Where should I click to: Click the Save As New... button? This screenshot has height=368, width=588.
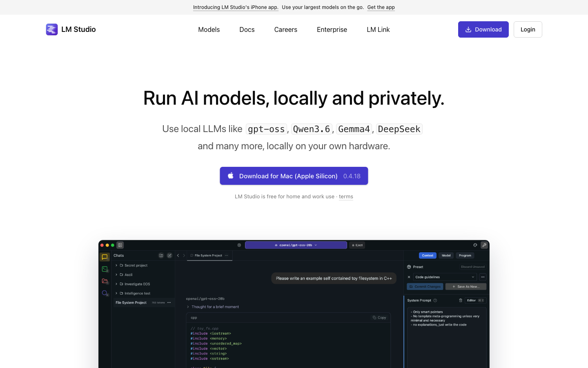[466, 287]
